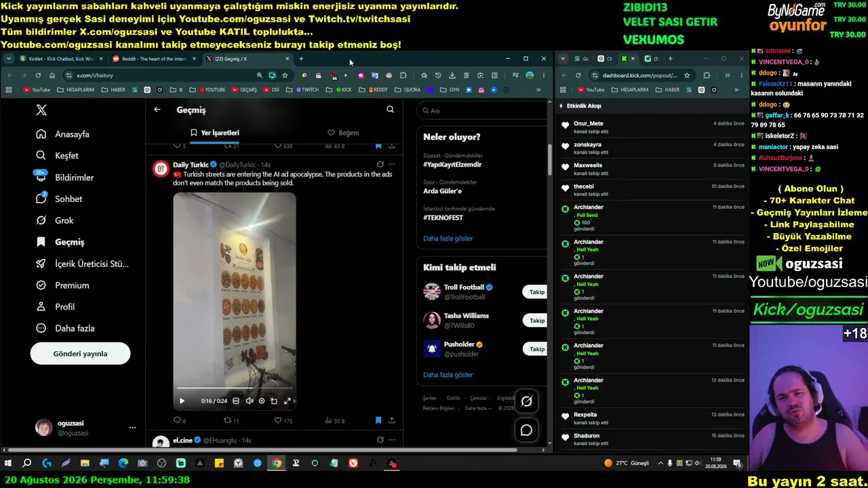Follow Tasha Williams with Takip button
The height and width of the screenshot is (488, 868).
(536, 321)
